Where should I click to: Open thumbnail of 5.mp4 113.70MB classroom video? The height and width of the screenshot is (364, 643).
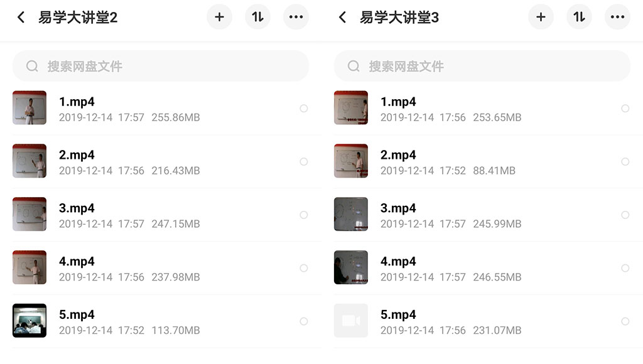(30, 321)
